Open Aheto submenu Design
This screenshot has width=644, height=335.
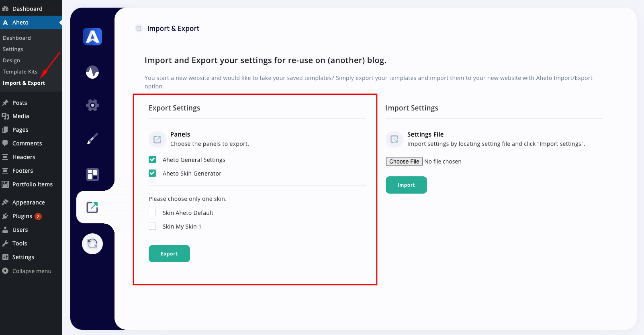(x=11, y=60)
